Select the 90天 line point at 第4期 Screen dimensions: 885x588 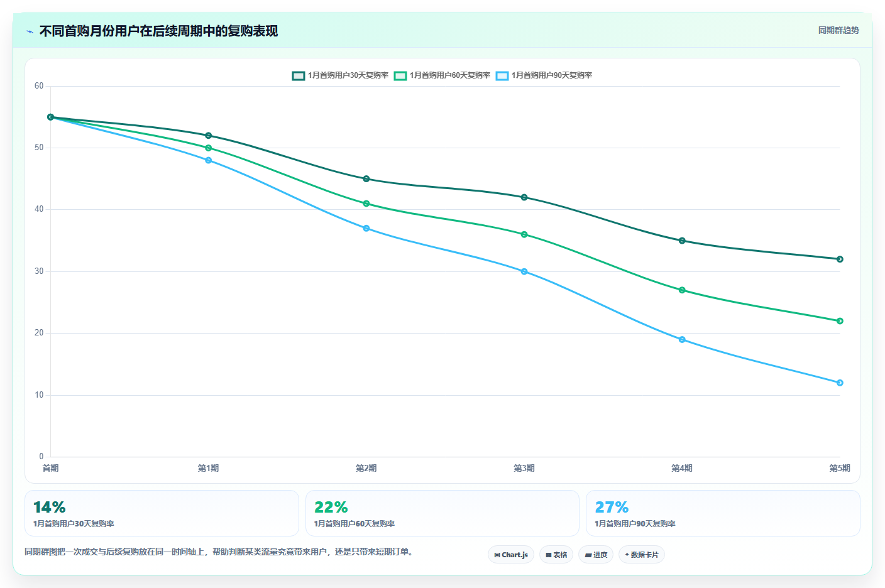click(x=682, y=340)
